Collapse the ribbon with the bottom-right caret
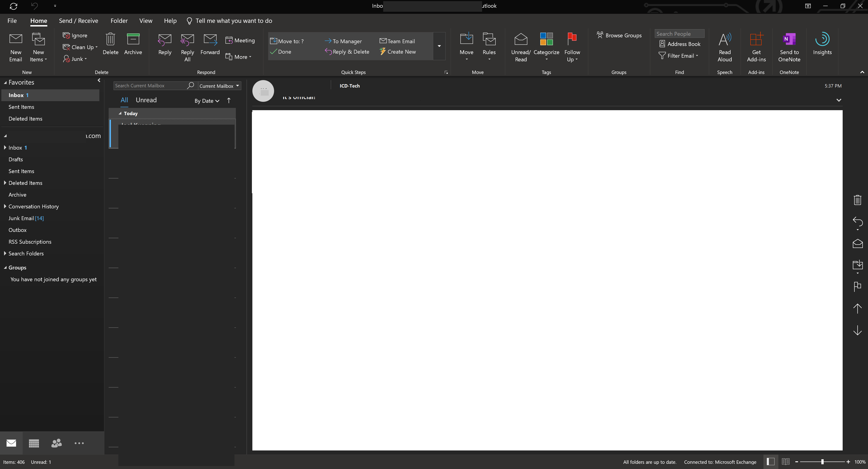The width and height of the screenshot is (868, 469). pyautogui.click(x=862, y=72)
